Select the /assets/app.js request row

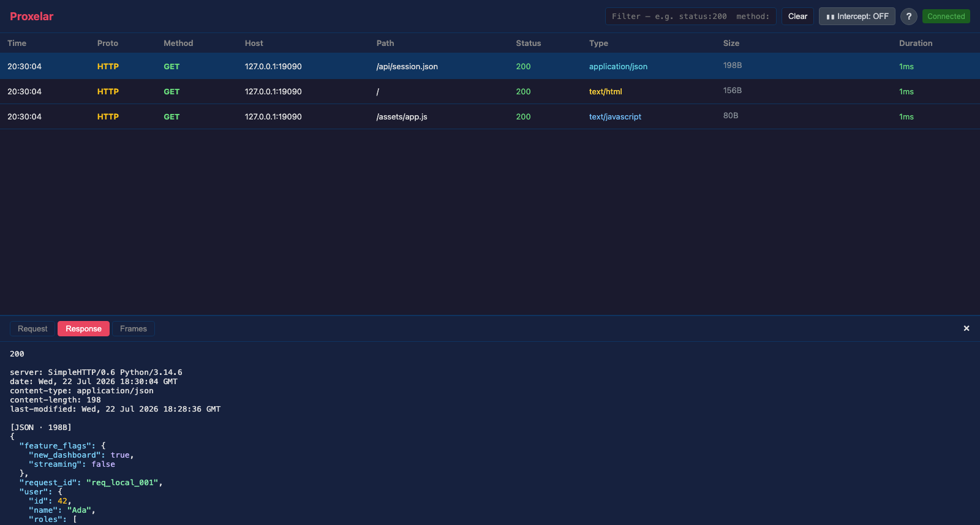[490, 116]
